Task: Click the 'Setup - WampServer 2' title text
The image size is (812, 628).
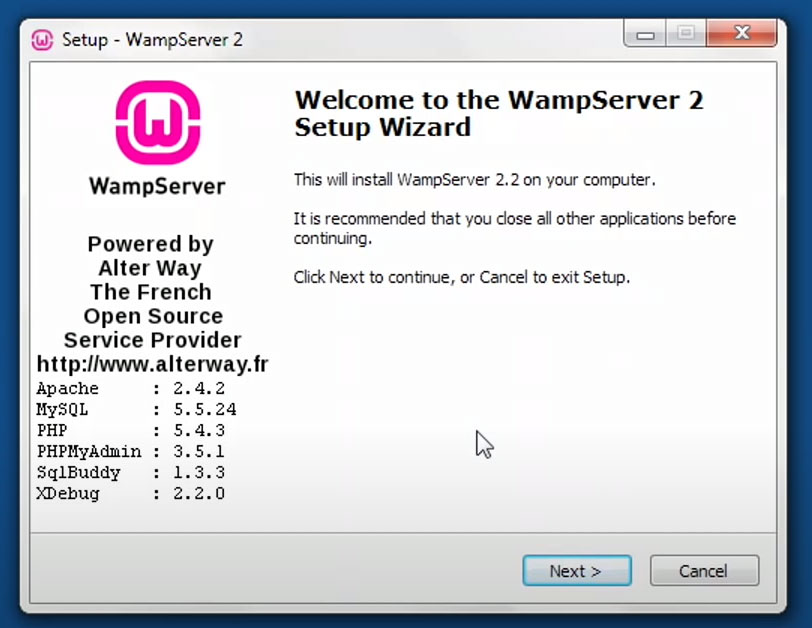Action: [x=152, y=40]
